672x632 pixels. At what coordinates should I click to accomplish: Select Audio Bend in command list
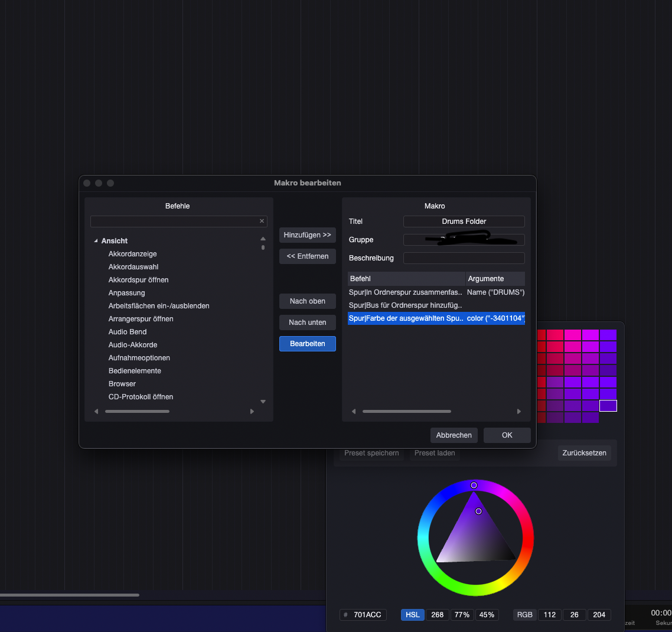pos(128,332)
